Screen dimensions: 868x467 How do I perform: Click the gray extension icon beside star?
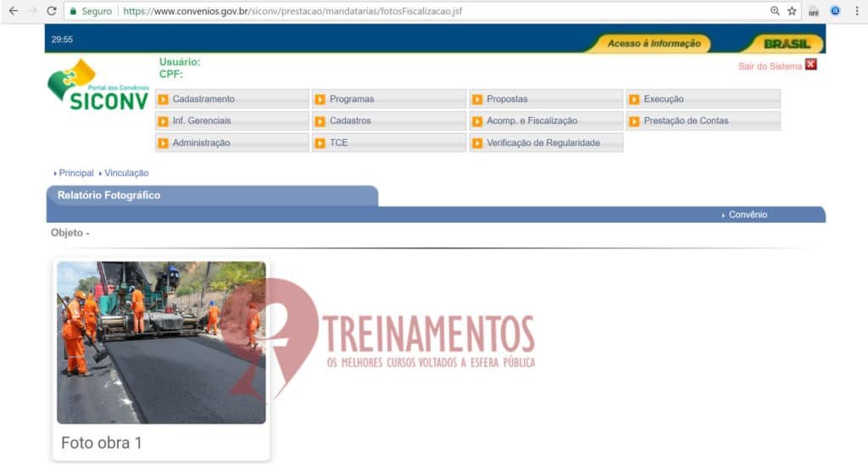pos(813,11)
